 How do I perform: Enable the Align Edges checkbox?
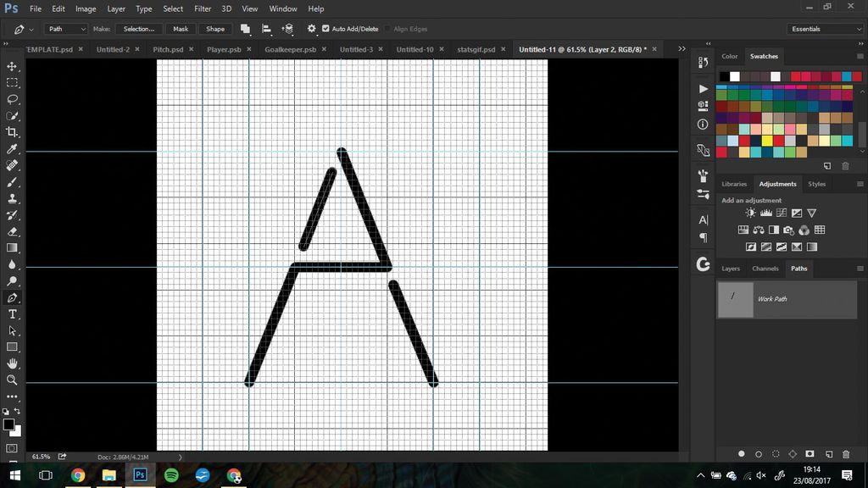coord(387,28)
